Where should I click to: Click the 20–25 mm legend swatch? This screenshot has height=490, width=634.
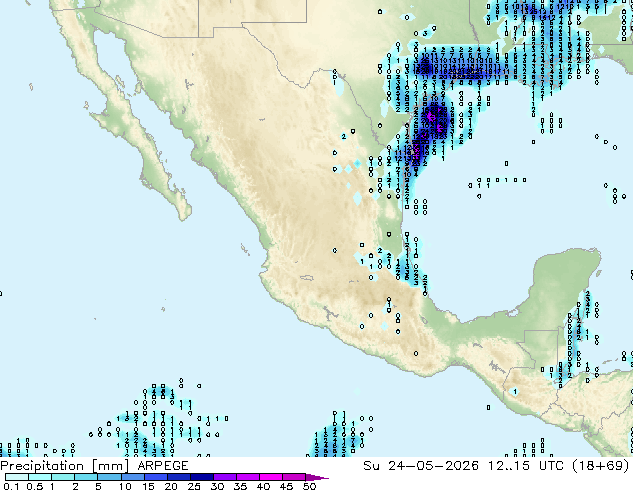[x=179, y=477]
